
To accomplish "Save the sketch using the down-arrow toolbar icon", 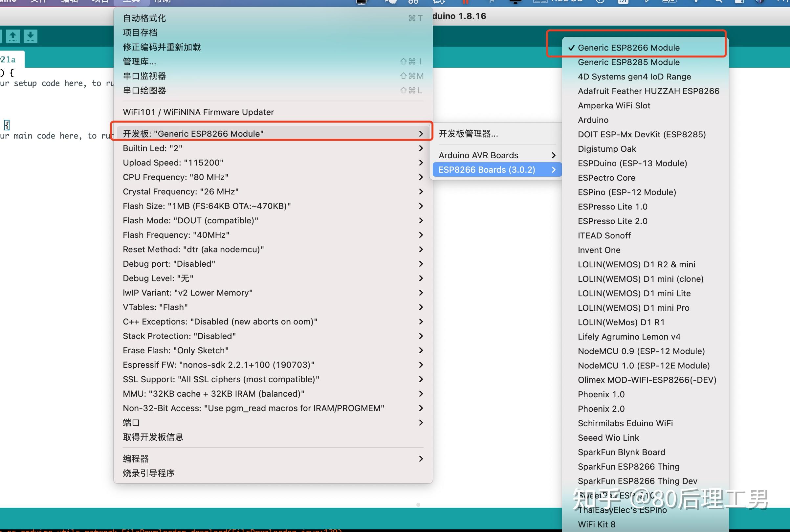I will (31, 36).
